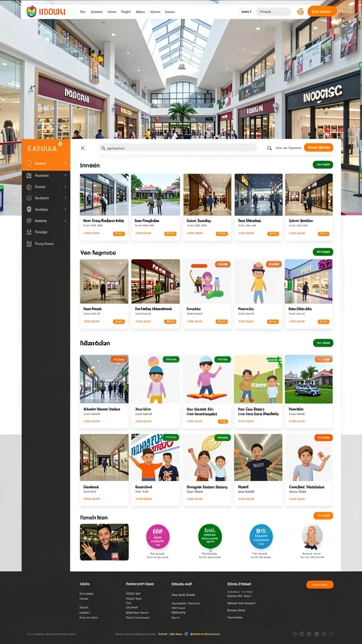Expand the fifth sidebar row's chevron
The image size is (362, 644).
pyautogui.click(x=65, y=209)
